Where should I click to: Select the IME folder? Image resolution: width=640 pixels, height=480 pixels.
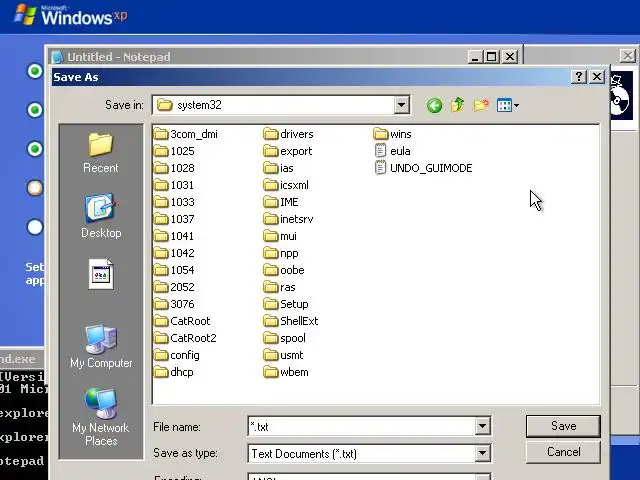tap(281, 202)
